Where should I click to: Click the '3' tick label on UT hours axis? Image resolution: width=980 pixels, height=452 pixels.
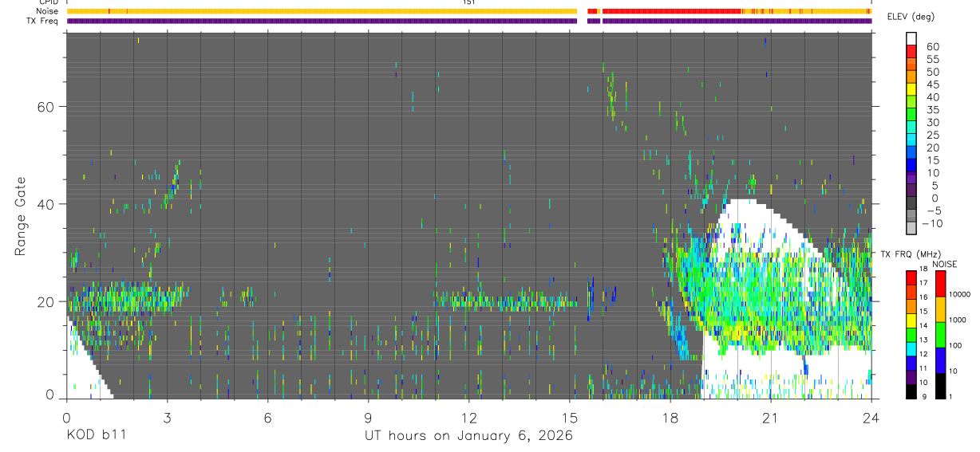[x=167, y=417]
